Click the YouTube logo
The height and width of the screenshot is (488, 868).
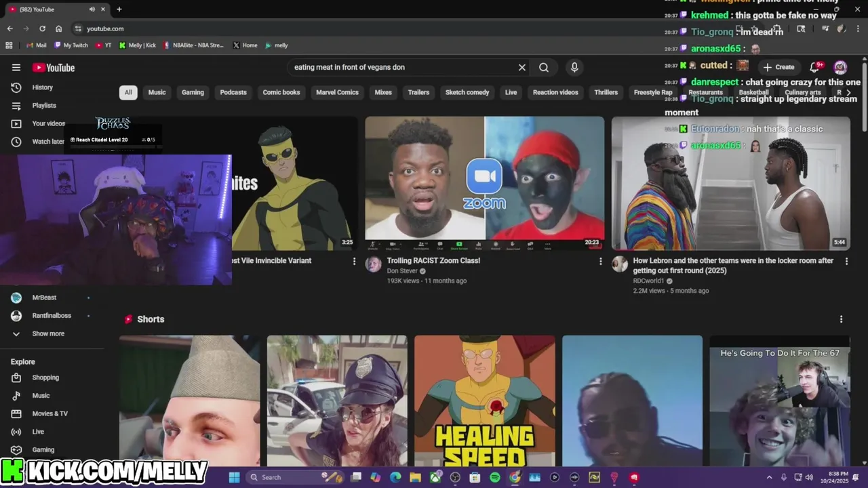tap(54, 67)
